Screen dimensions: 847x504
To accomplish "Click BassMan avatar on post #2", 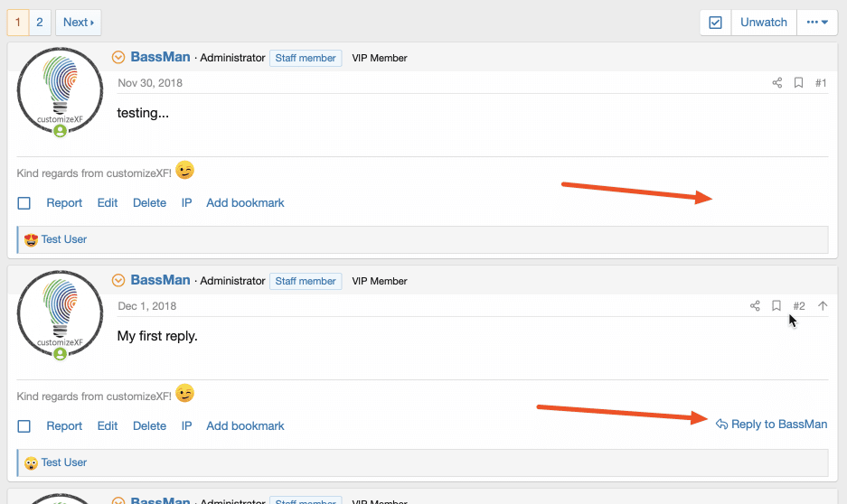I will coord(60,314).
